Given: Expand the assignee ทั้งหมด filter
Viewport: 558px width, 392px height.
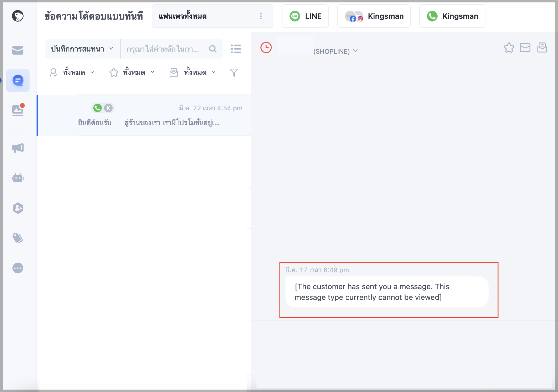Looking at the screenshot, I should tap(72, 72).
